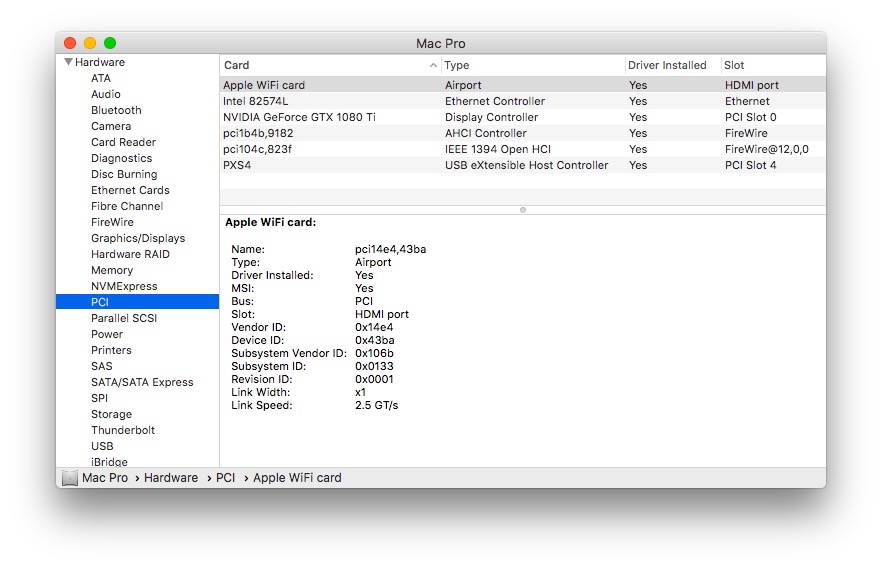The width and height of the screenshot is (882, 568).
Task: Select the highlighted PCI sidebar item
Action: [137, 302]
